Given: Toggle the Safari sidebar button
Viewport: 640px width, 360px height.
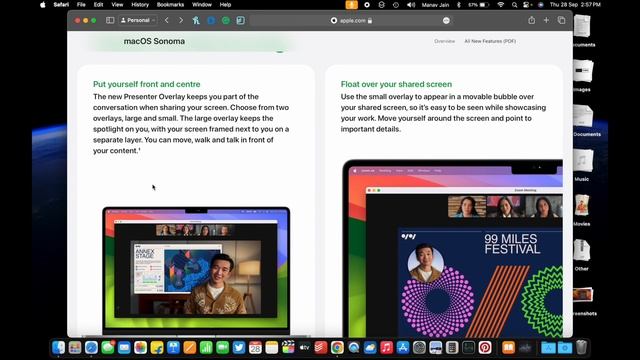Looking at the screenshot, I should tap(110, 20).
